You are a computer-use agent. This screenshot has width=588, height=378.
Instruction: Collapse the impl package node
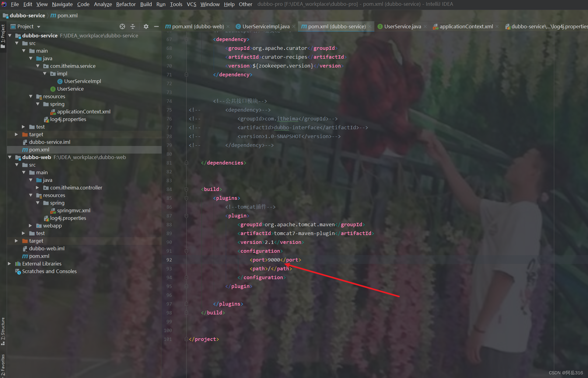click(45, 74)
